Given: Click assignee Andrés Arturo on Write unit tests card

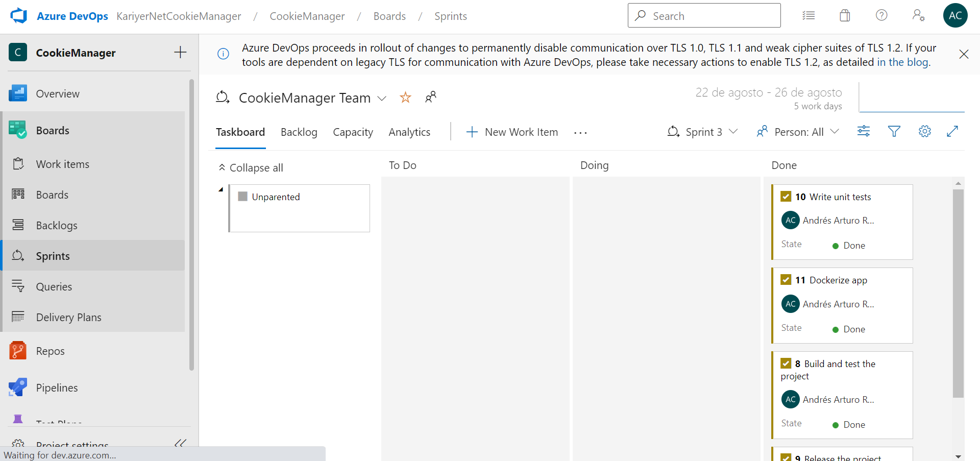Looking at the screenshot, I should 828,221.
